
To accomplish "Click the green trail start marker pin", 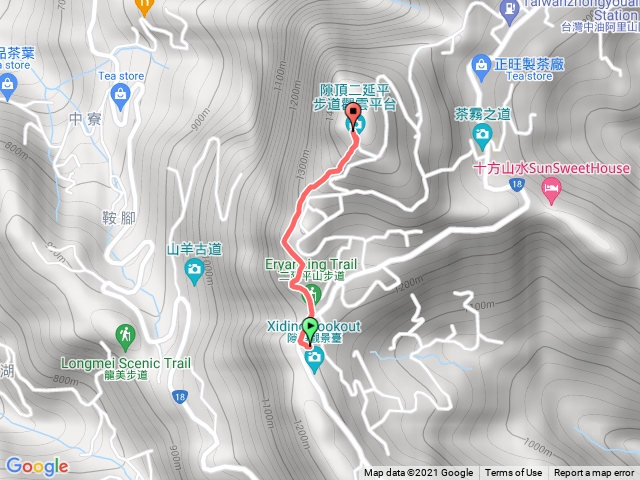I will (x=310, y=330).
